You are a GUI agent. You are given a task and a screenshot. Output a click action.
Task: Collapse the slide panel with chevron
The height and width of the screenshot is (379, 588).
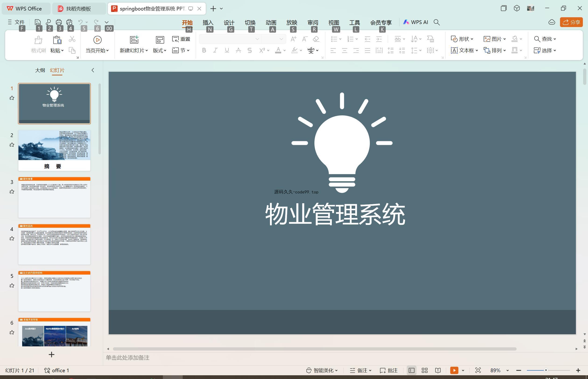[x=93, y=70]
